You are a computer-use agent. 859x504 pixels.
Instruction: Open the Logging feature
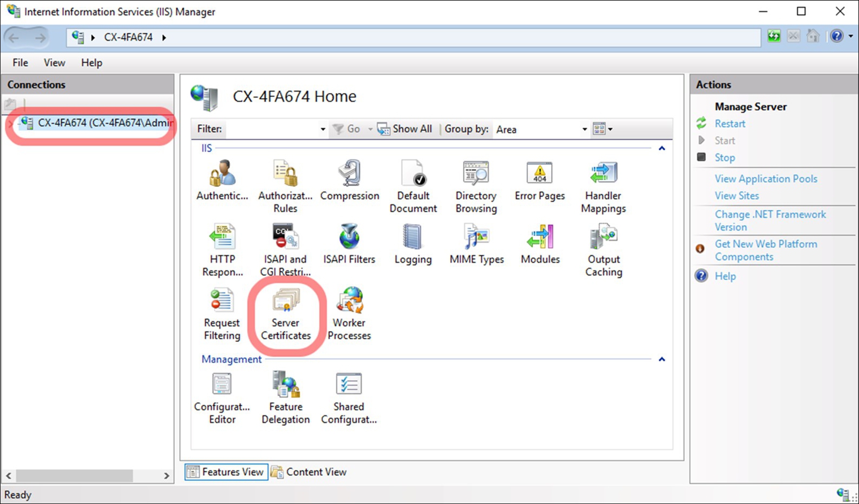pos(413,244)
